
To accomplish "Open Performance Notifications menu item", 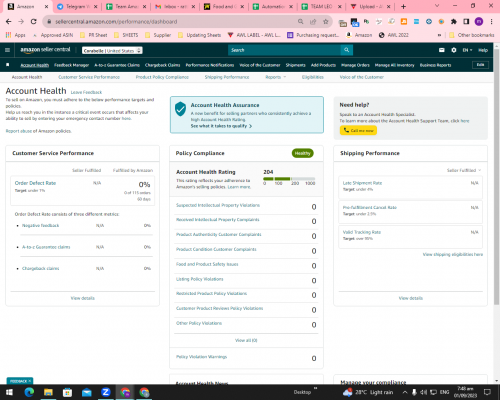I will (210, 65).
